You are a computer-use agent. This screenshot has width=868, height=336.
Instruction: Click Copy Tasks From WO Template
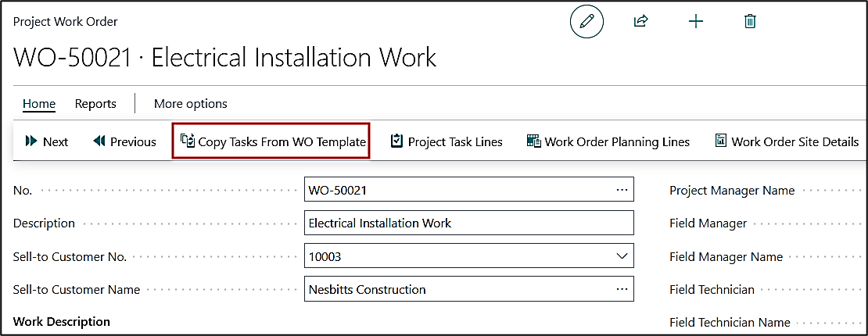tap(273, 141)
